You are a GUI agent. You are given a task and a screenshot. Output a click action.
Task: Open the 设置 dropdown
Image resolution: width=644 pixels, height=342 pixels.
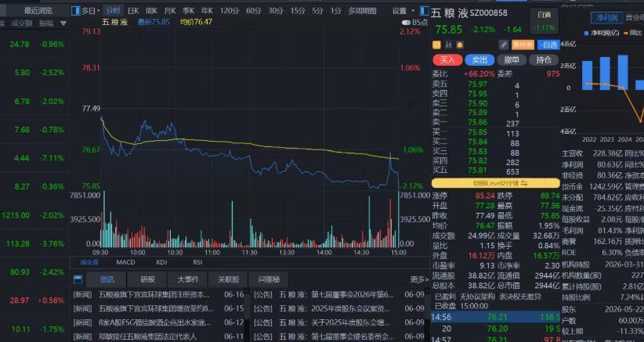[403, 11]
